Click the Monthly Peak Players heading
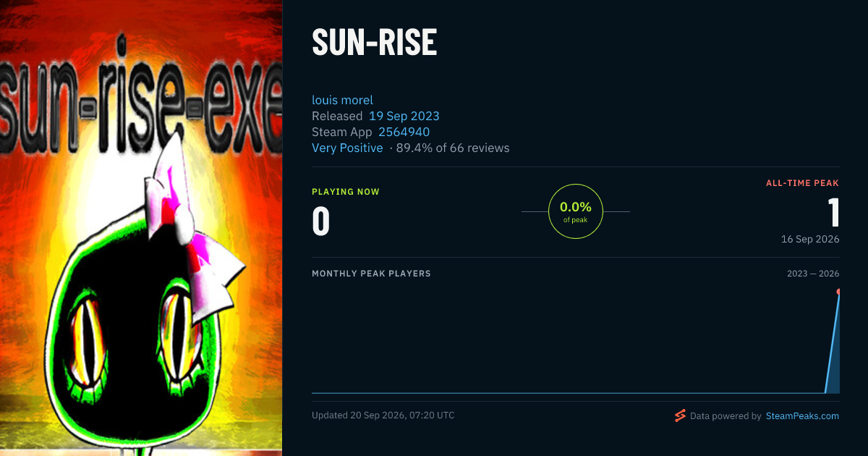This screenshot has width=868, height=456. tap(371, 274)
